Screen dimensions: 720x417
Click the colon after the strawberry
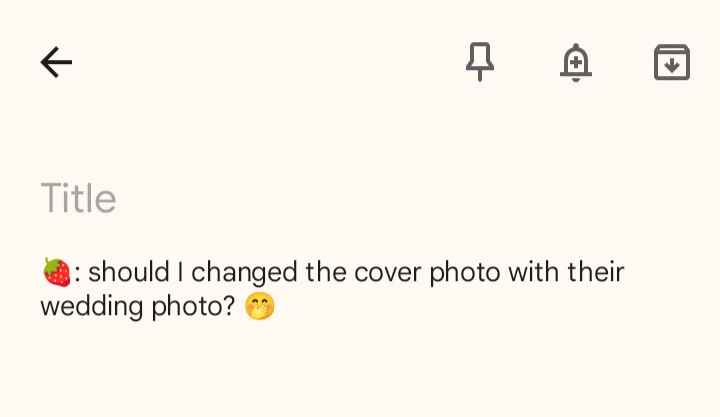[x=77, y=274]
